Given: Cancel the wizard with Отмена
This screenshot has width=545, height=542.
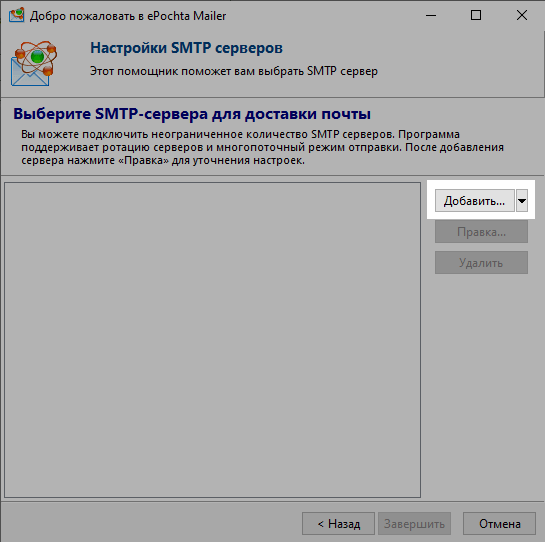Looking at the screenshot, I should pos(499,523).
